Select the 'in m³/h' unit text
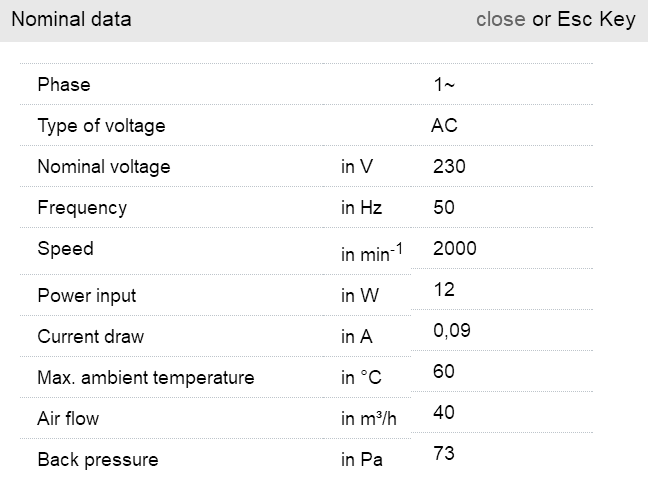The width and height of the screenshot is (648, 497). [x=369, y=419]
